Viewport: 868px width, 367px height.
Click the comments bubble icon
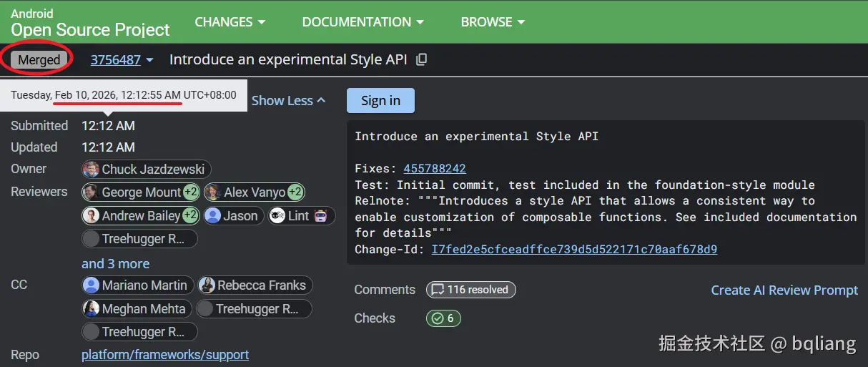pos(436,290)
